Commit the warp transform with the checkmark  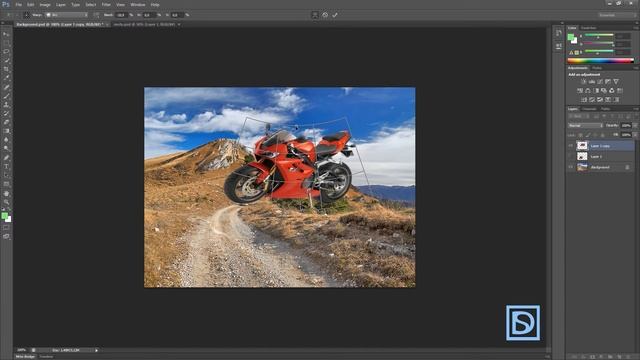pos(335,15)
